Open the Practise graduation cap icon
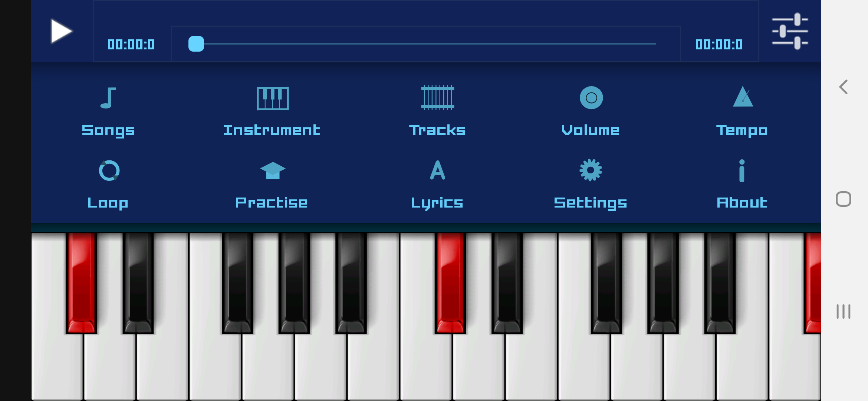868x401 pixels. (273, 171)
